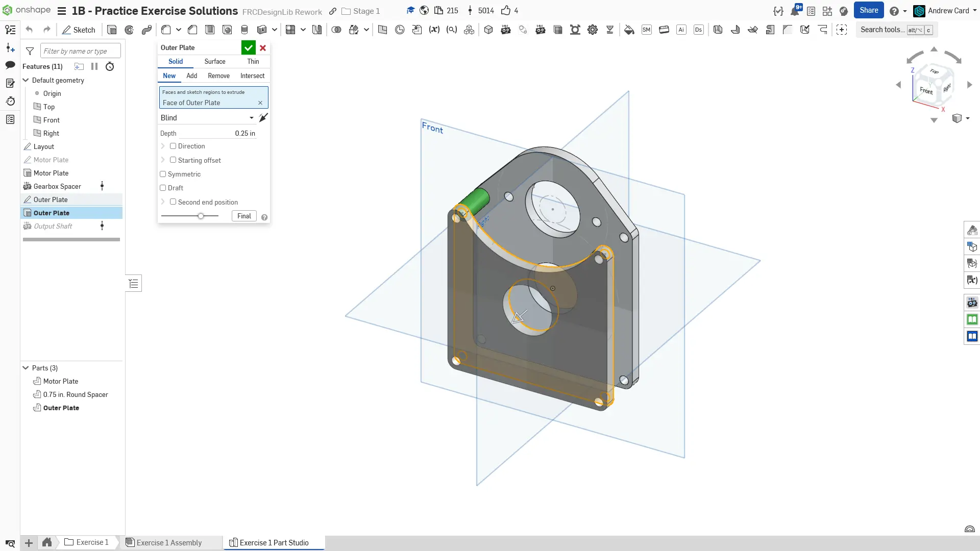This screenshot has height=551, width=980.
Task: Toggle rollback pause icon in Features header
Action: [x=94, y=66]
